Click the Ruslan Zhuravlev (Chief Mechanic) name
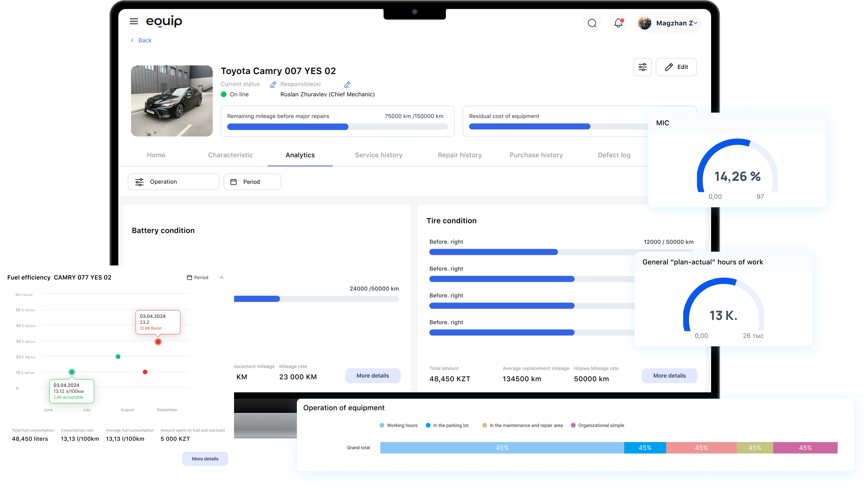Image resolution: width=868 pixels, height=487 pixels. pyautogui.click(x=328, y=94)
